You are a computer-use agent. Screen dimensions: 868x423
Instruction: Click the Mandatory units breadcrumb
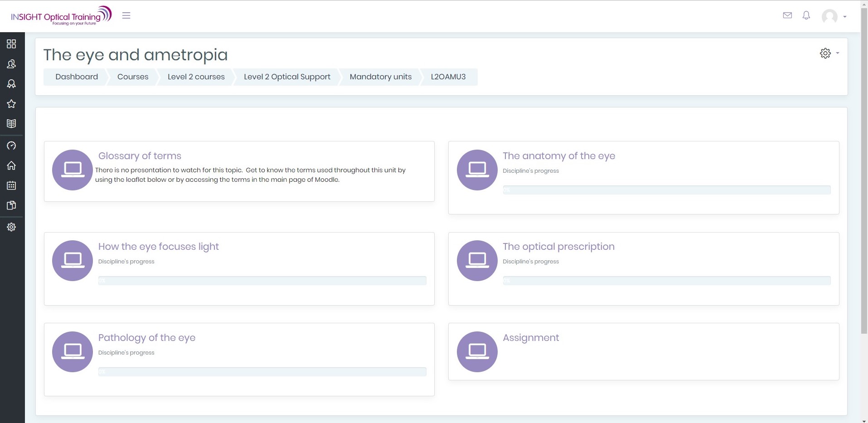point(380,77)
